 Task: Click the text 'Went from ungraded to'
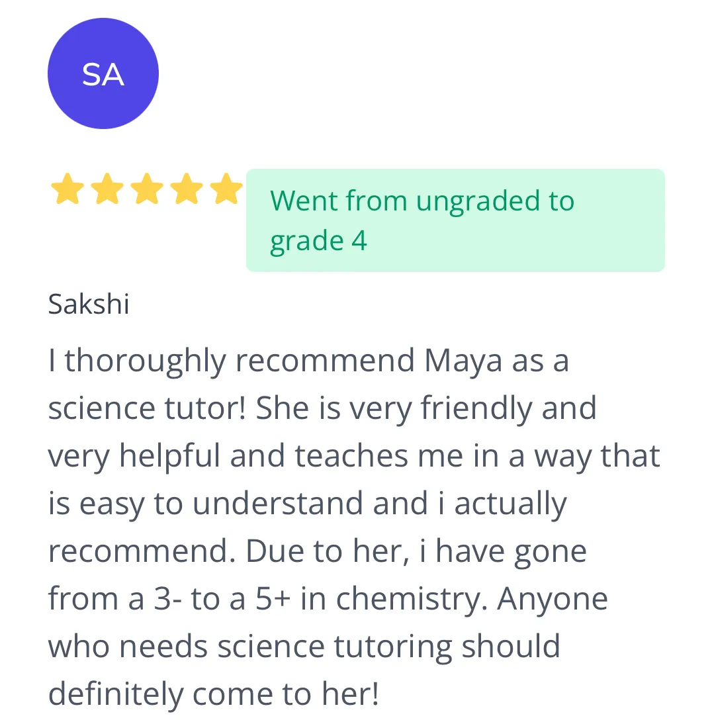coord(422,201)
